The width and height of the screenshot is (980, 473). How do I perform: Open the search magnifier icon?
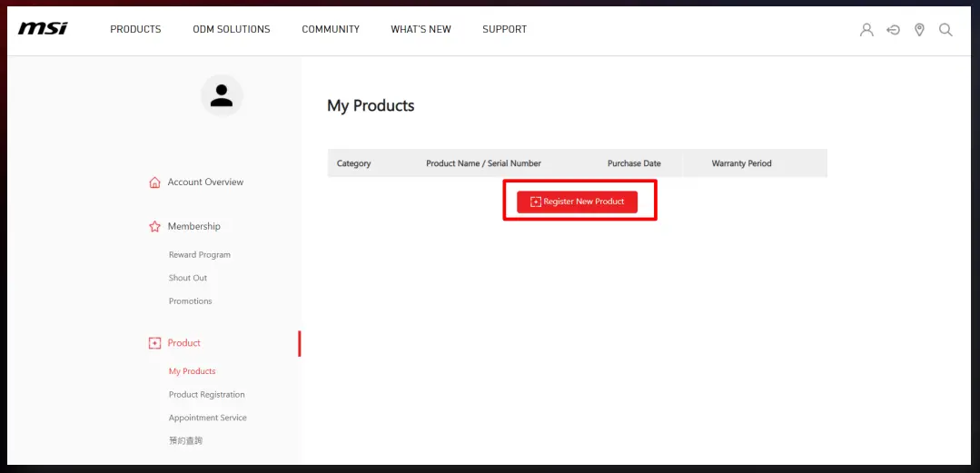click(945, 29)
